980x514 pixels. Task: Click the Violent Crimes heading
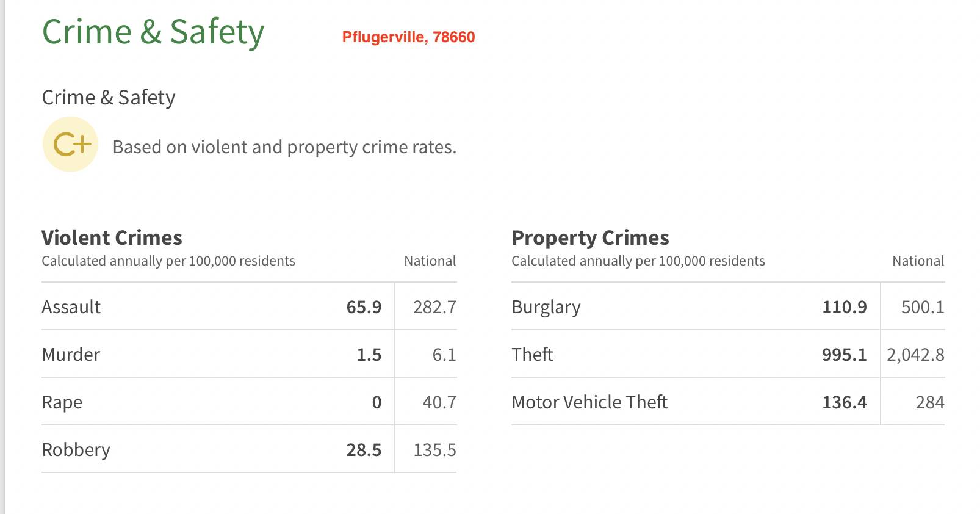(112, 237)
